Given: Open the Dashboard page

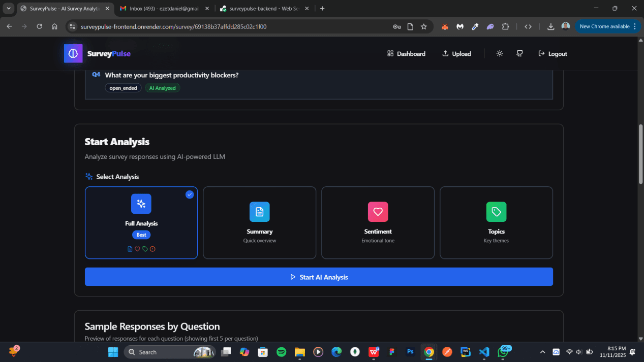Looking at the screenshot, I should [406, 53].
